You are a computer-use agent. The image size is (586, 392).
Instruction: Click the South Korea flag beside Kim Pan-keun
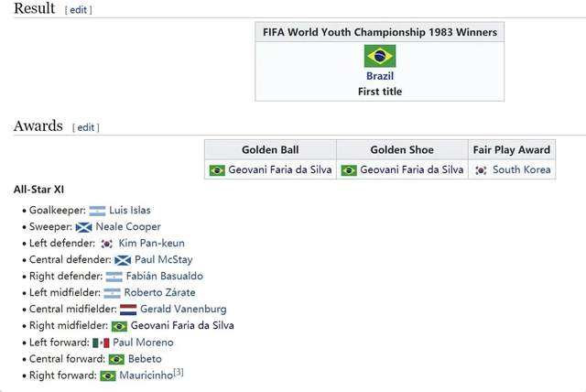[x=107, y=244]
